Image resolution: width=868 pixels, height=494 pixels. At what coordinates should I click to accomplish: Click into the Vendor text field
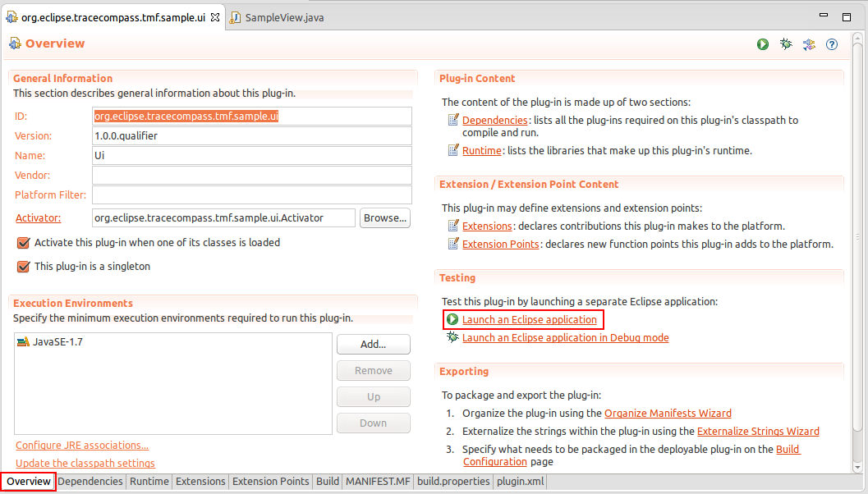pyautogui.click(x=251, y=175)
